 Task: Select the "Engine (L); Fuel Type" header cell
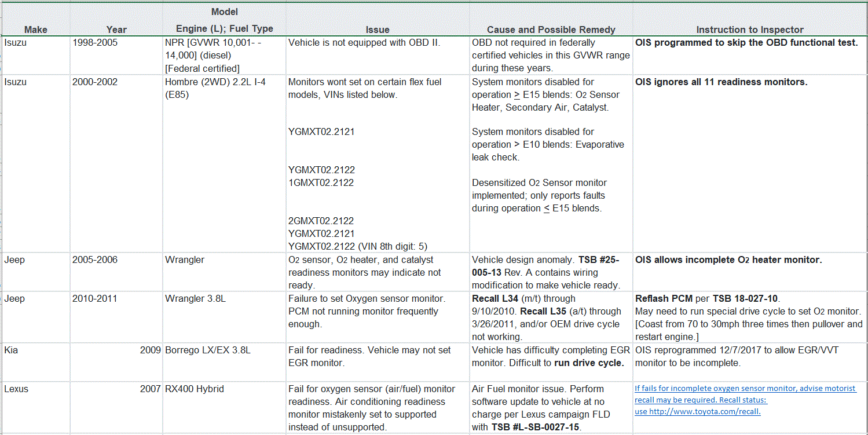[224, 19]
